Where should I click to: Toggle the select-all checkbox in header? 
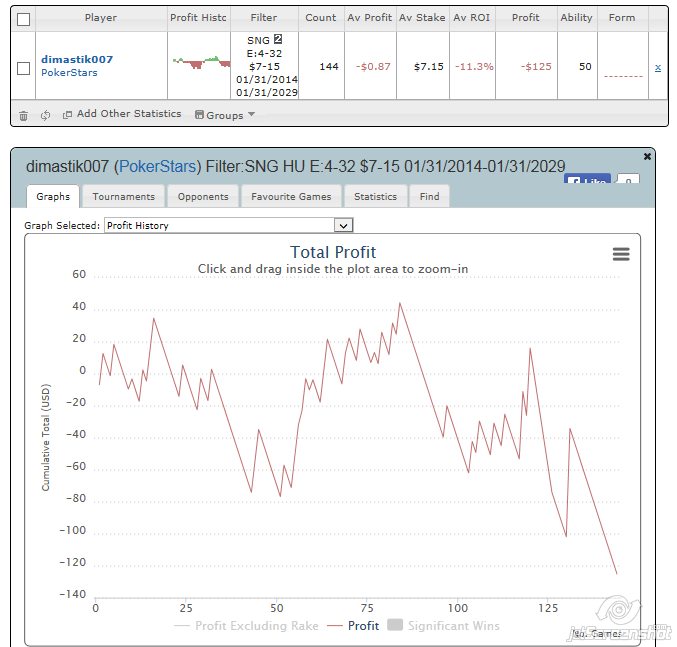click(x=24, y=18)
